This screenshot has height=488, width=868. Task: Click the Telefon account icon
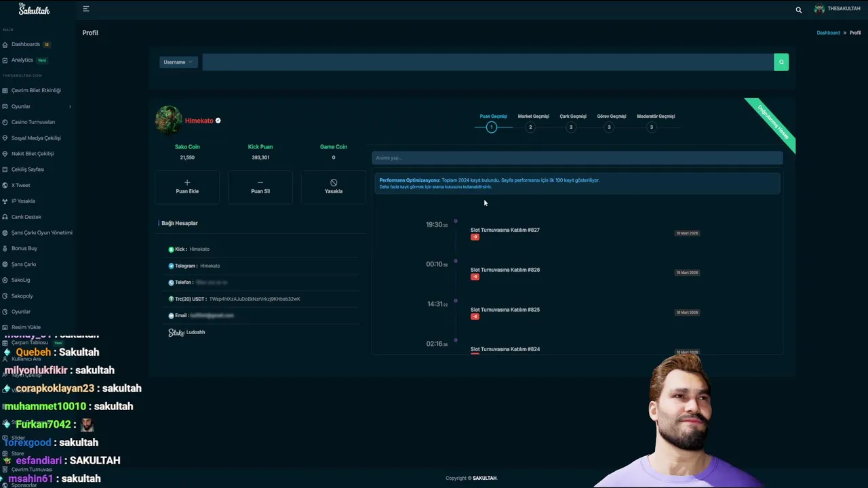171,283
